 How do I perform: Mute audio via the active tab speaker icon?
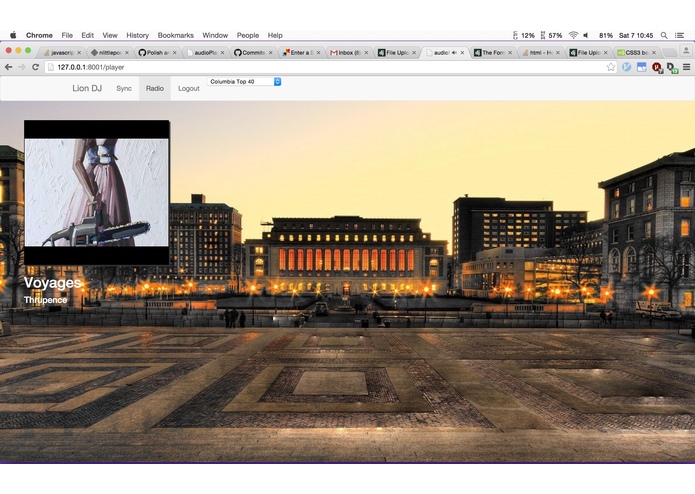(454, 52)
